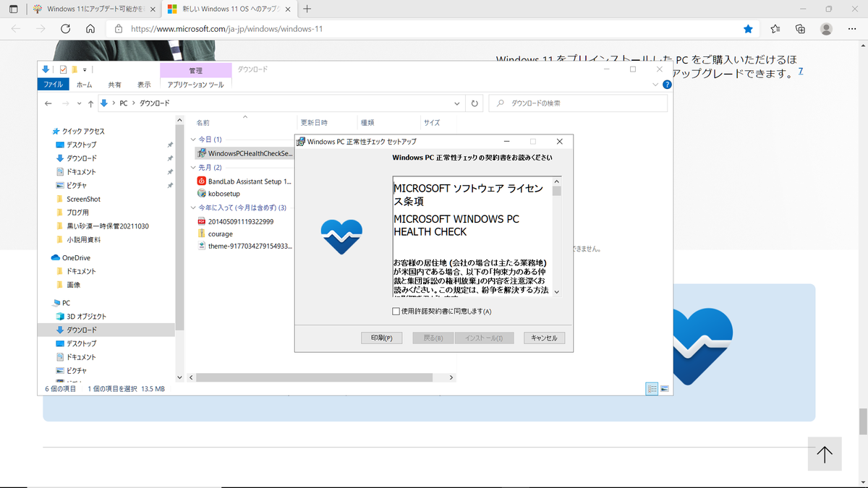The image size is (868, 488).
Task: Switch Explorer to details view icon
Action: click(x=652, y=388)
